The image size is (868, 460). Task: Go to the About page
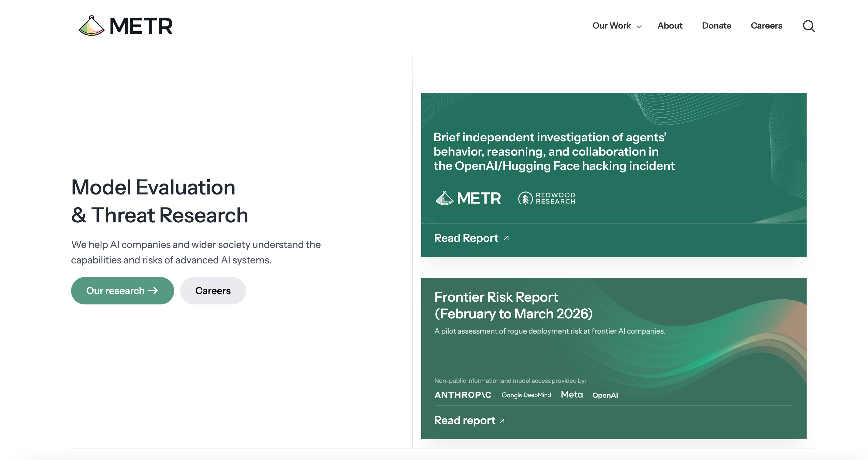pyautogui.click(x=670, y=26)
